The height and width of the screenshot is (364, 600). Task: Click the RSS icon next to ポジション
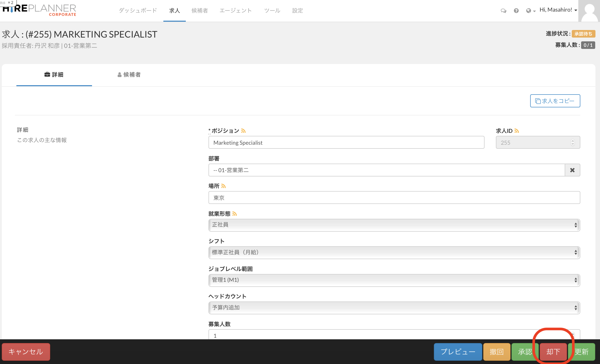pos(243,131)
